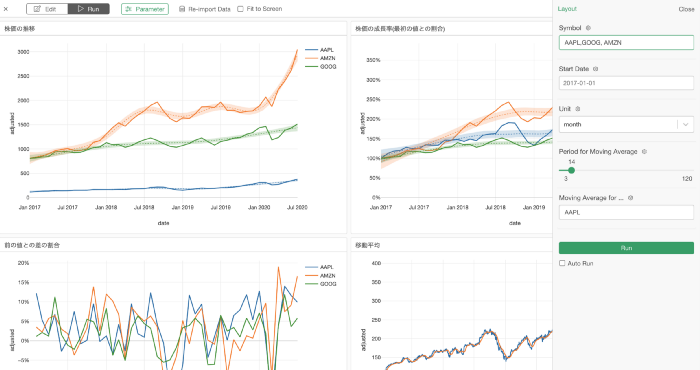700x370 pixels.
Task: Toggle GOOG legend in top-left price chart
Action: click(321, 67)
